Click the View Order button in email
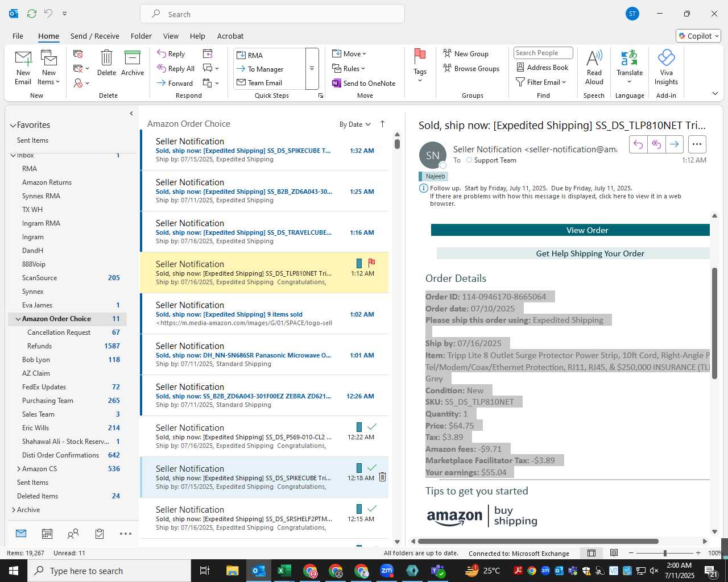This screenshot has height=582, width=728. point(570,230)
